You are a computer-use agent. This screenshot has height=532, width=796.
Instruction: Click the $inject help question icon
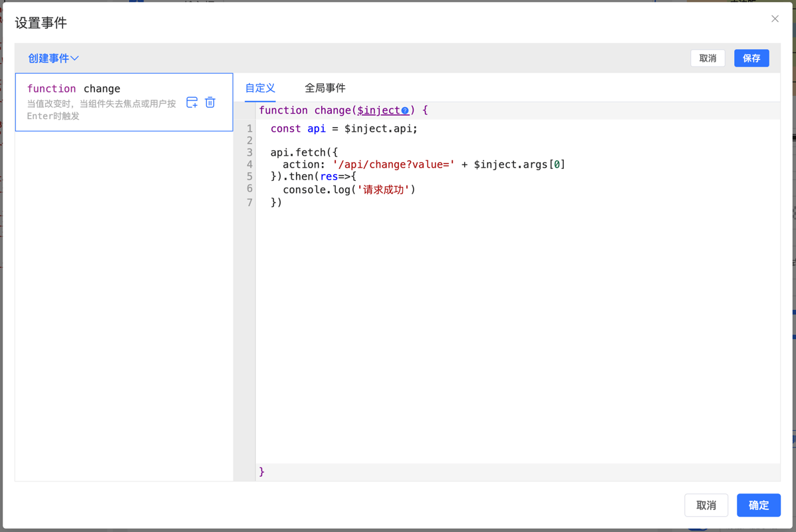(x=404, y=110)
